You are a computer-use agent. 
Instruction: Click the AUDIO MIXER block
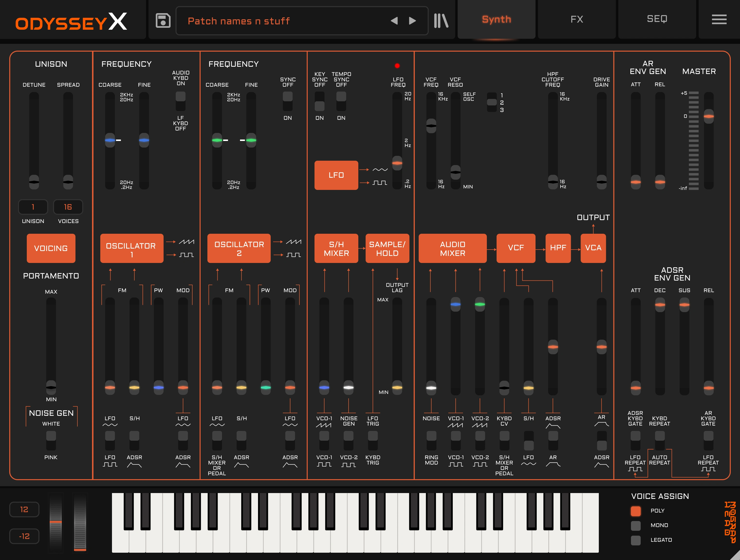[x=453, y=248]
